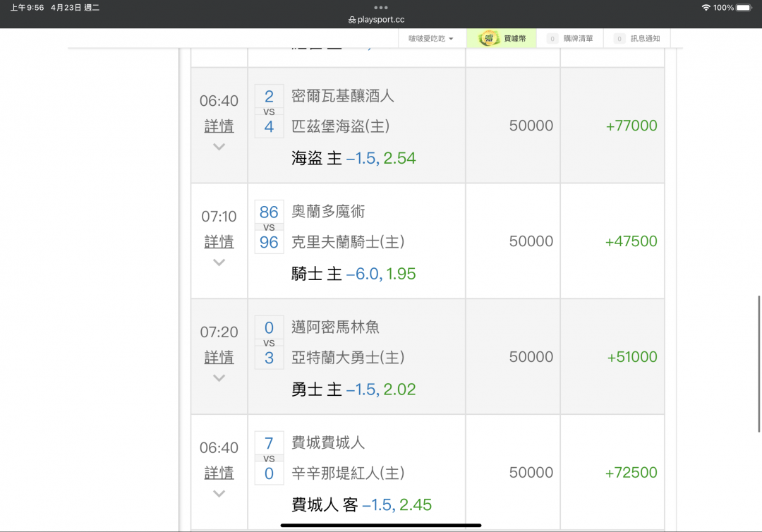Select team name 費城費城人
Viewport: 762px width, 532px height.
point(328,442)
